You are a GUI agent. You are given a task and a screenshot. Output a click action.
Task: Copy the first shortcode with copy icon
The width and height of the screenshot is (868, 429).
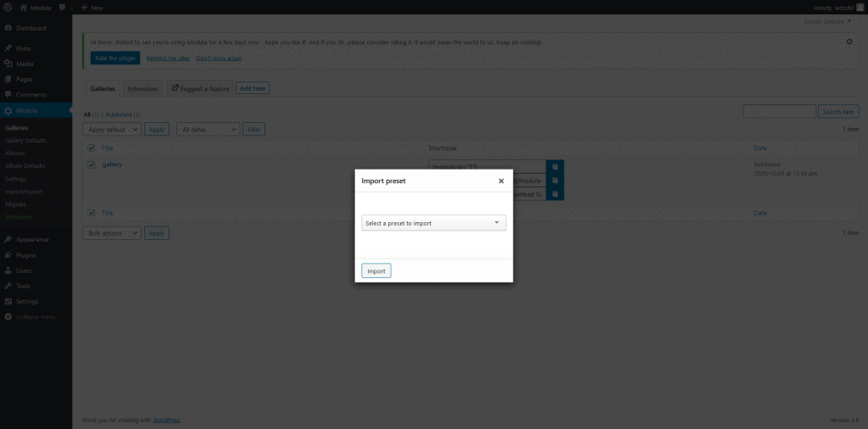click(x=555, y=167)
